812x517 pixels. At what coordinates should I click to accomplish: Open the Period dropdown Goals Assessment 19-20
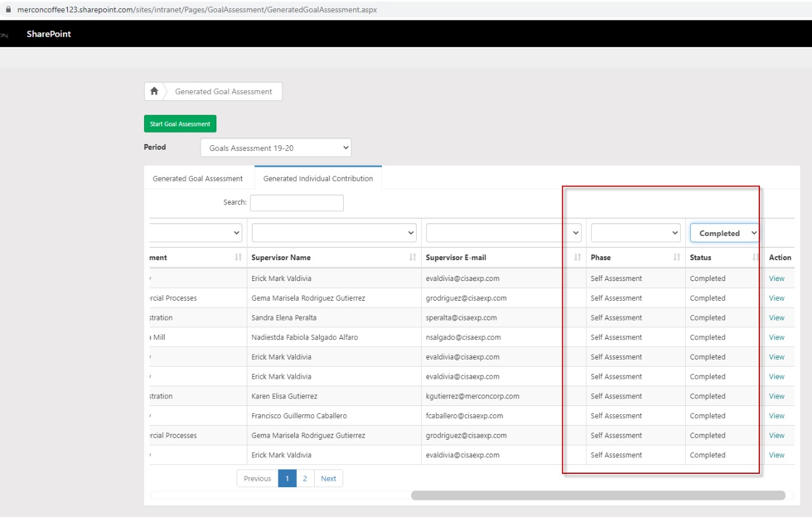(276, 148)
